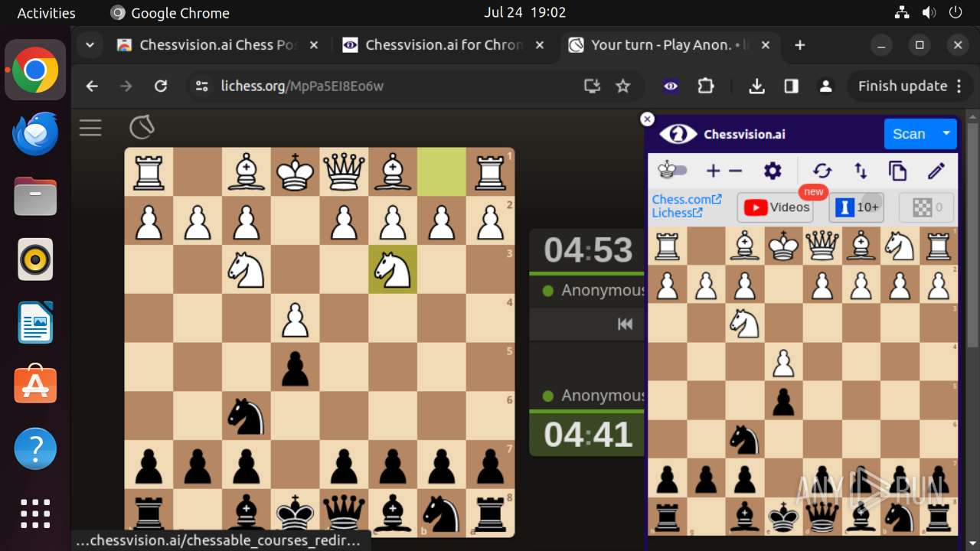Click Finish update button

[910, 86]
